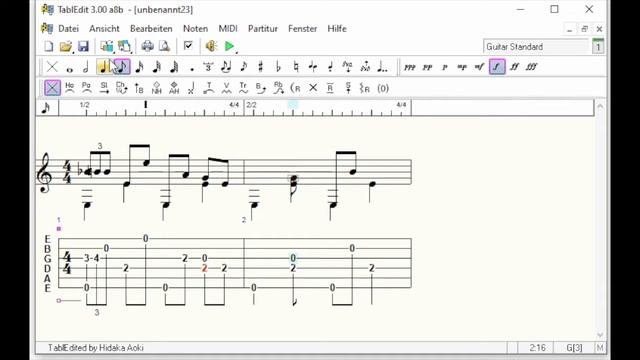This screenshot has width=640, height=360.
Task: Add a flat accidental
Action: tap(278, 67)
